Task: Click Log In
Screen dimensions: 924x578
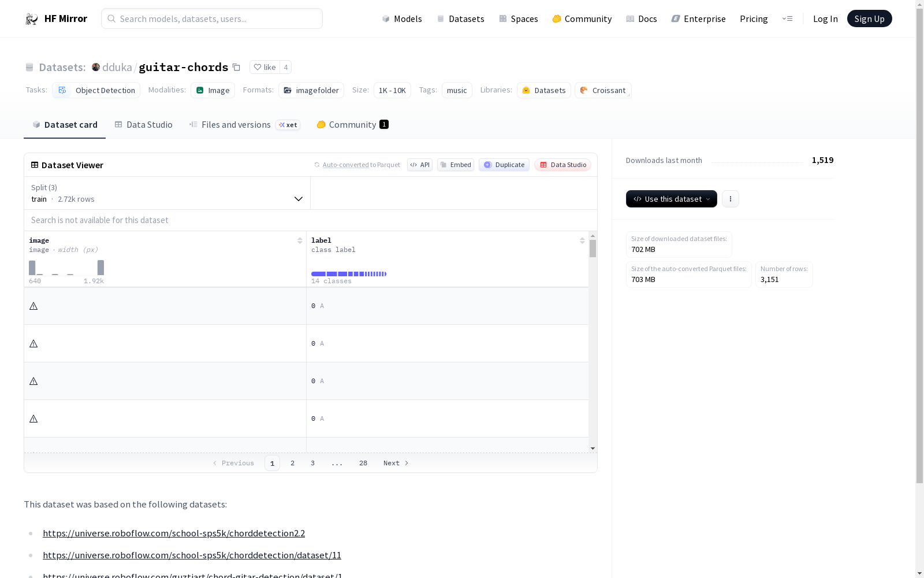Action: pyautogui.click(x=825, y=19)
